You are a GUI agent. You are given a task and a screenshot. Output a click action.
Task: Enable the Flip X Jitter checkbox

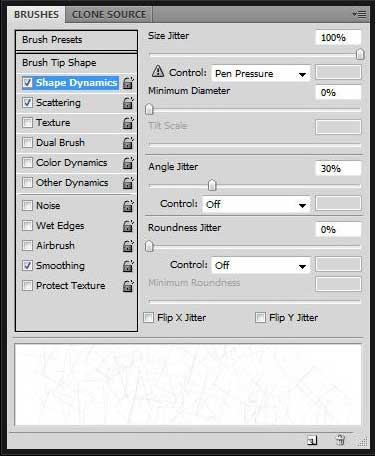(x=148, y=317)
